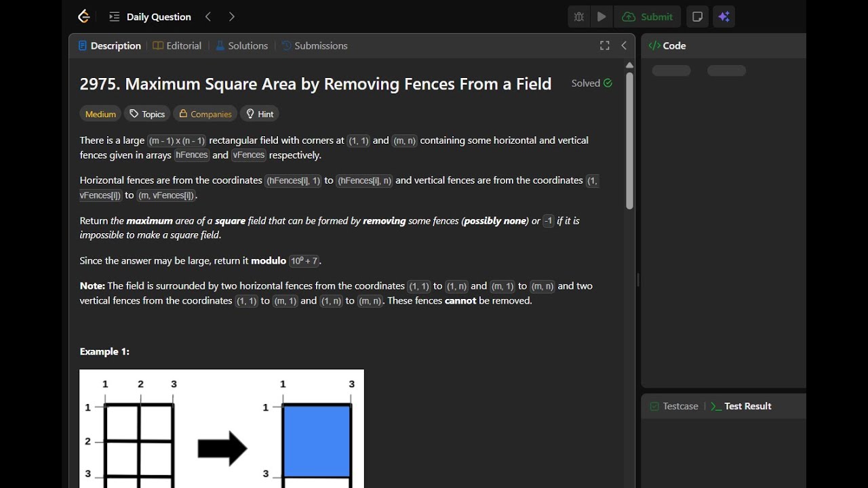Image resolution: width=868 pixels, height=488 pixels.
Task: Collapse the description panel chevron
Action: point(624,45)
